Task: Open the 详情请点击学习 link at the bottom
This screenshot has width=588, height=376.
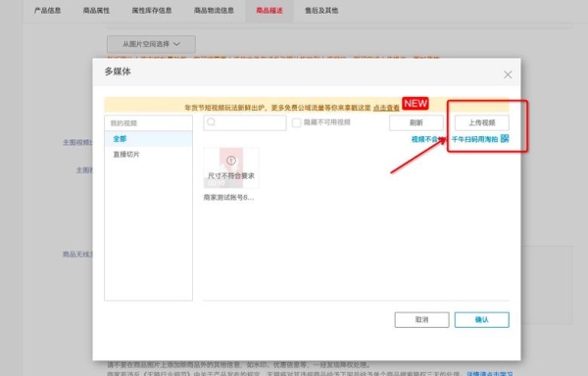Action: click(x=489, y=373)
